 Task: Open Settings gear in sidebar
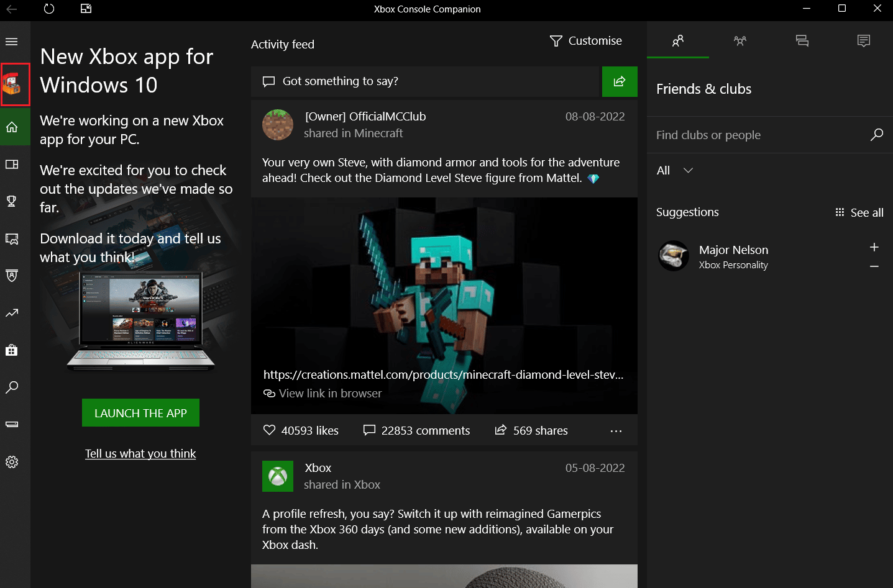click(12, 462)
